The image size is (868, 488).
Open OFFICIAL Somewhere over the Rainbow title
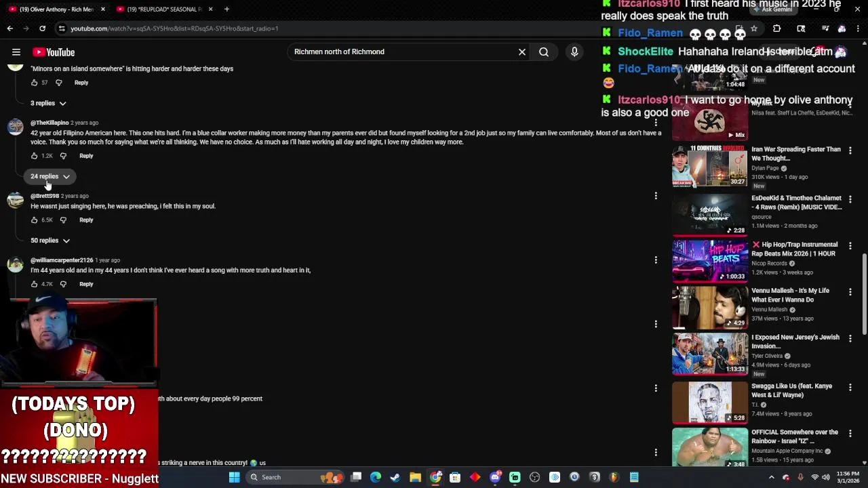tap(795, 436)
